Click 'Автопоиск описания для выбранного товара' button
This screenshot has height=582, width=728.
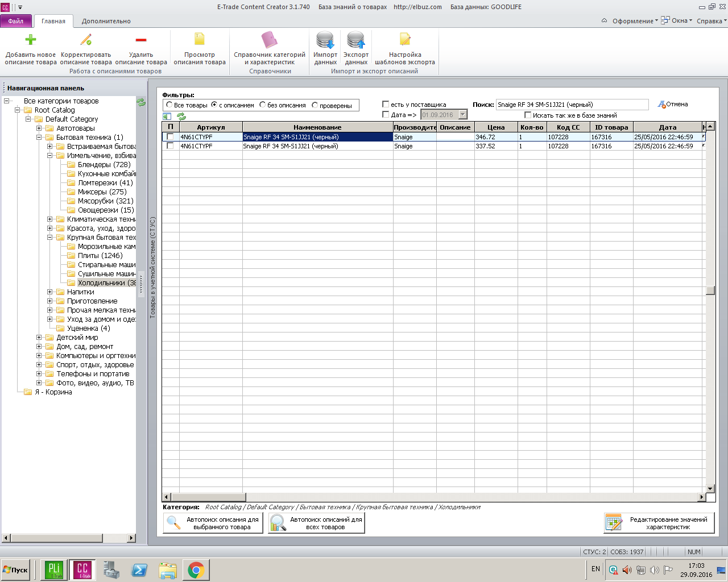click(213, 523)
